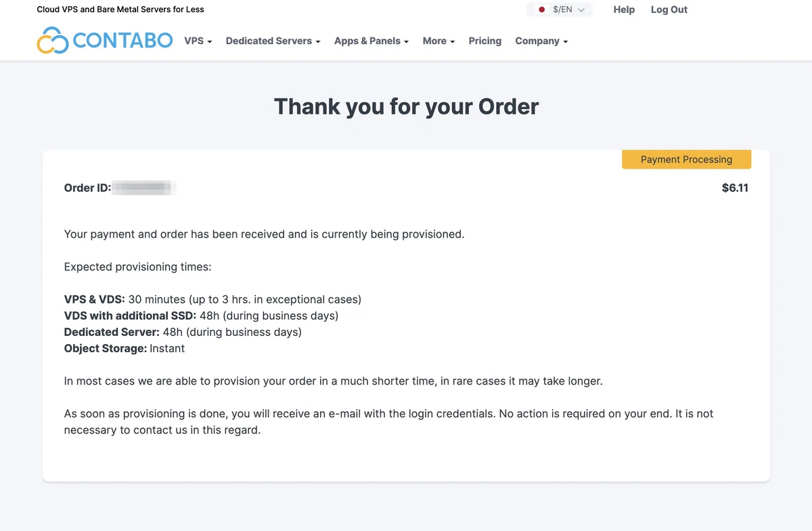Expand the More navigation menu
The image size is (812, 531).
[x=438, y=41]
